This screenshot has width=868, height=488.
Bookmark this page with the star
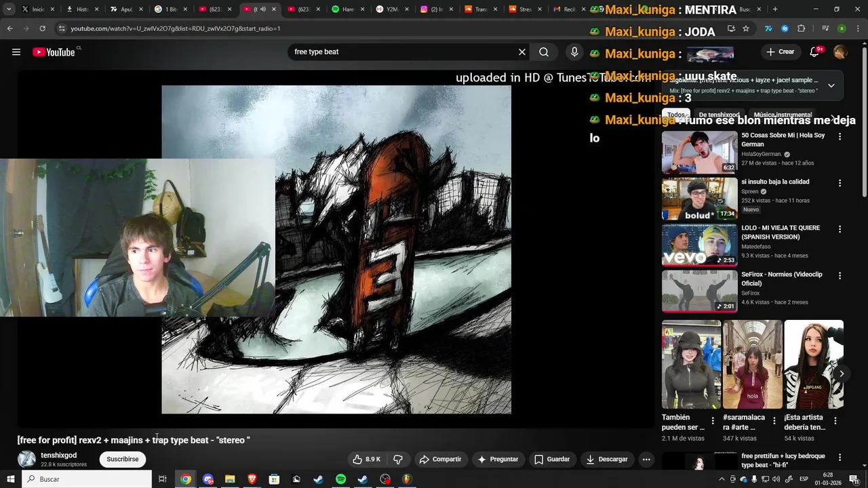(746, 28)
